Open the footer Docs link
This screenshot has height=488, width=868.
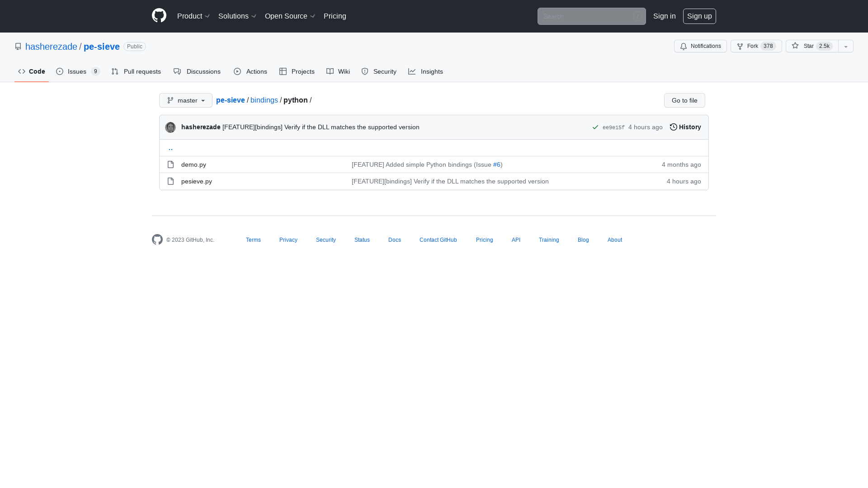[395, 240]
